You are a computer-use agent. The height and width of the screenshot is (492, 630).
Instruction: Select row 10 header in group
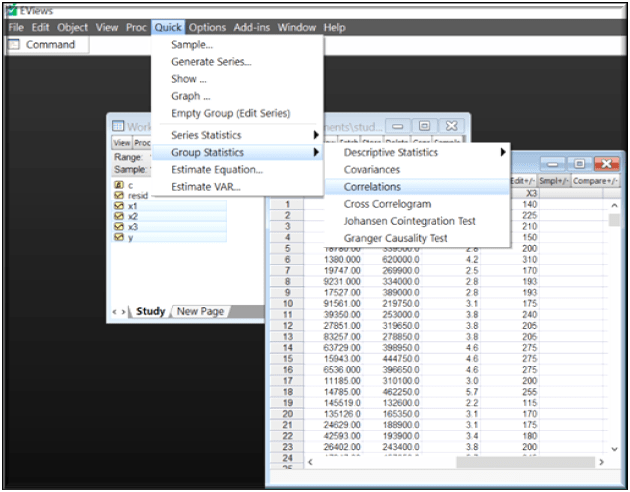point(287,304)
